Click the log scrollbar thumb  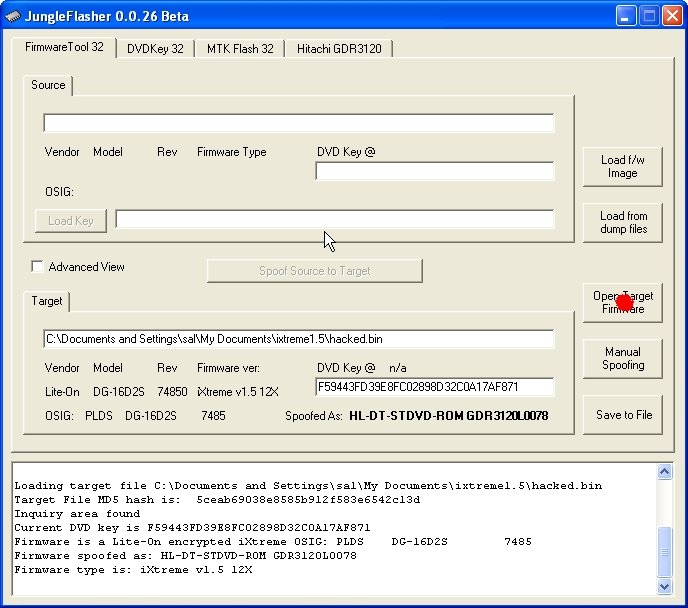tap(664, 552)
